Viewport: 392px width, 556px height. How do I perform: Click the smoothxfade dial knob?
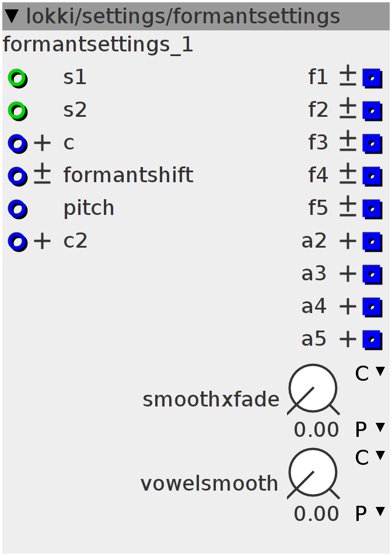313,389
